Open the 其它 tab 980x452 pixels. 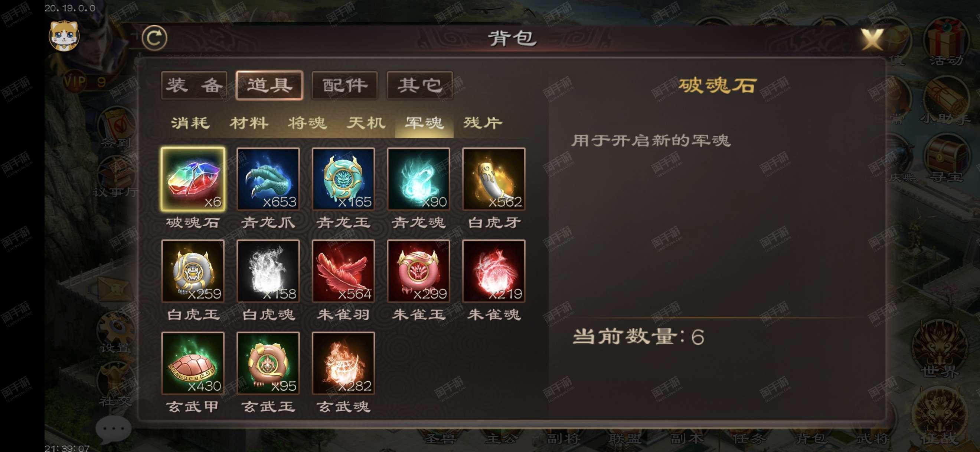tap(420, 85)
